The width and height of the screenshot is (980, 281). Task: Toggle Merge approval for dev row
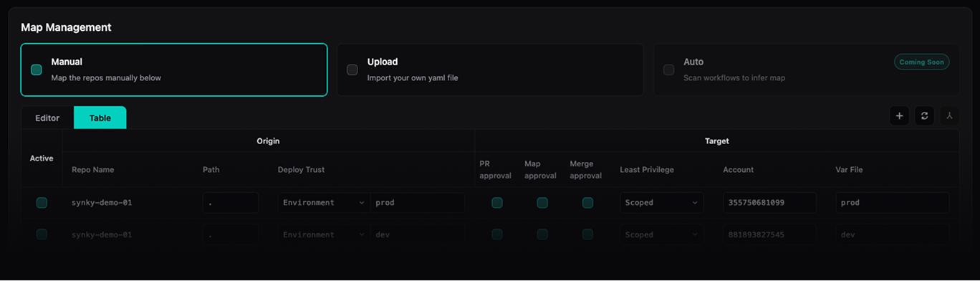click(587, 234)
